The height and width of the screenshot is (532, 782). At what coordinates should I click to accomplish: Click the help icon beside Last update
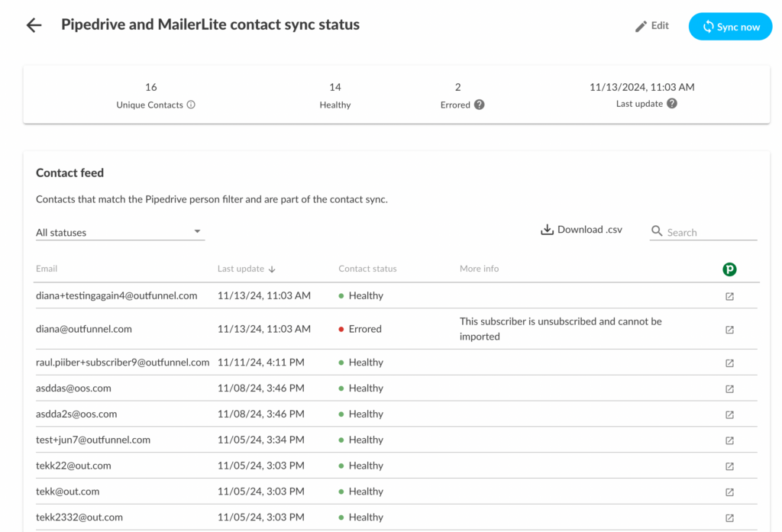672,104
